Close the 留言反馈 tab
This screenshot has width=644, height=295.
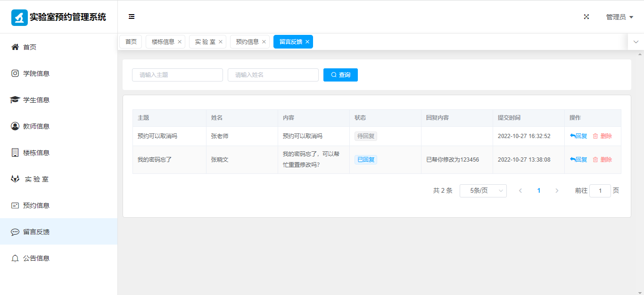click(x=307, y=42)
